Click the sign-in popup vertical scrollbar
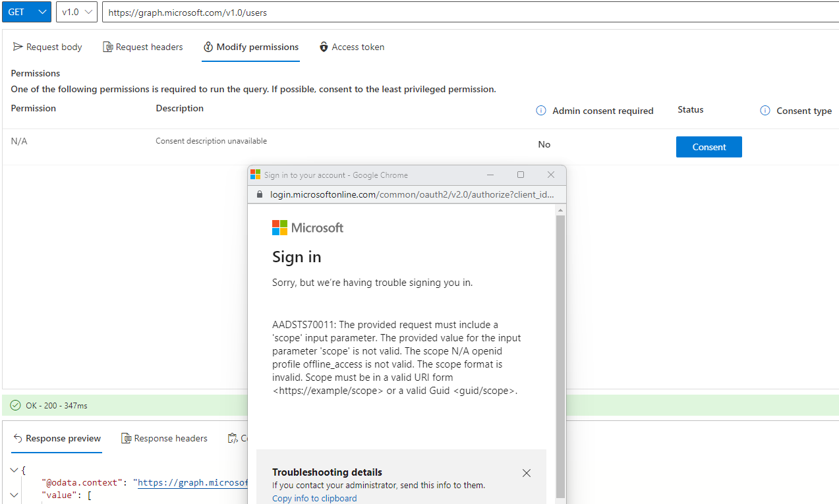The width and height of the screenshot is (839, 504). [561, 356]
